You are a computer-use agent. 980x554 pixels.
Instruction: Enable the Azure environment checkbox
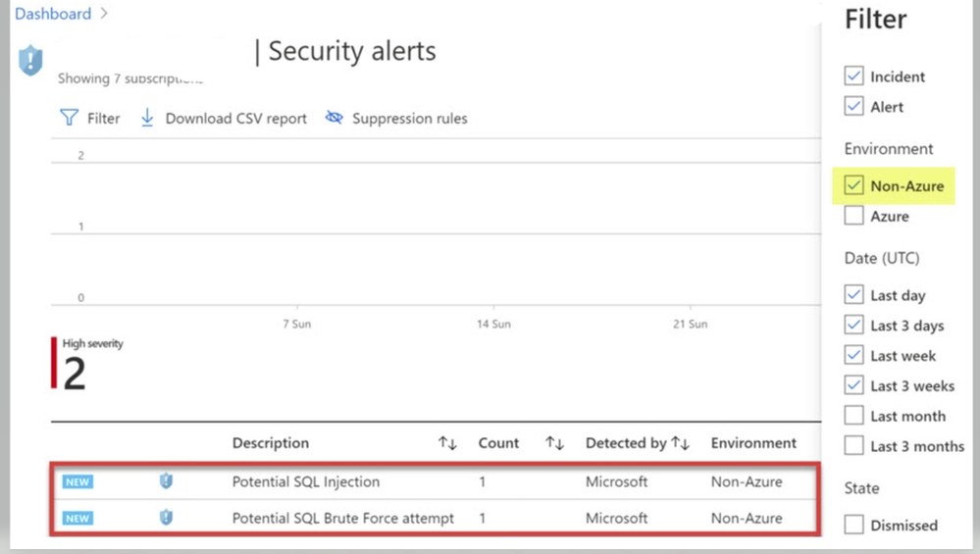(x=853, y=216)
